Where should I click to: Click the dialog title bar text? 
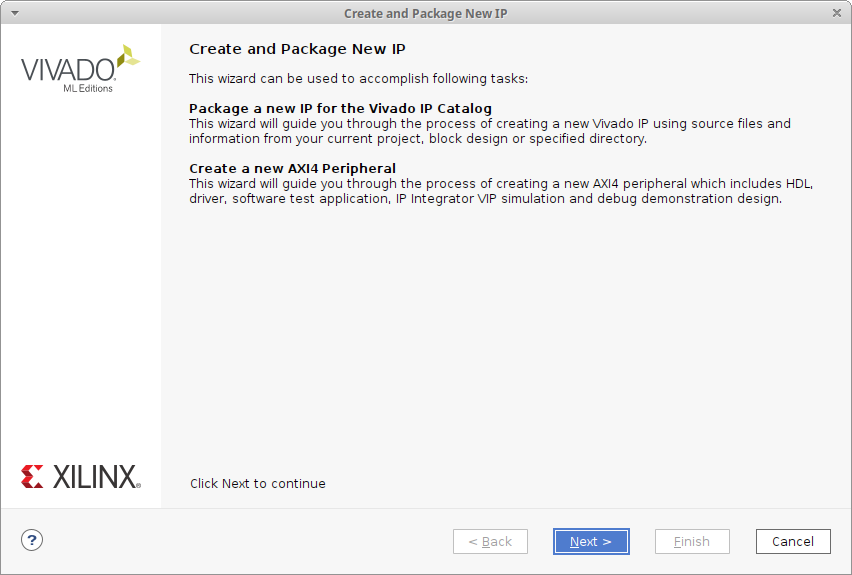425,13
